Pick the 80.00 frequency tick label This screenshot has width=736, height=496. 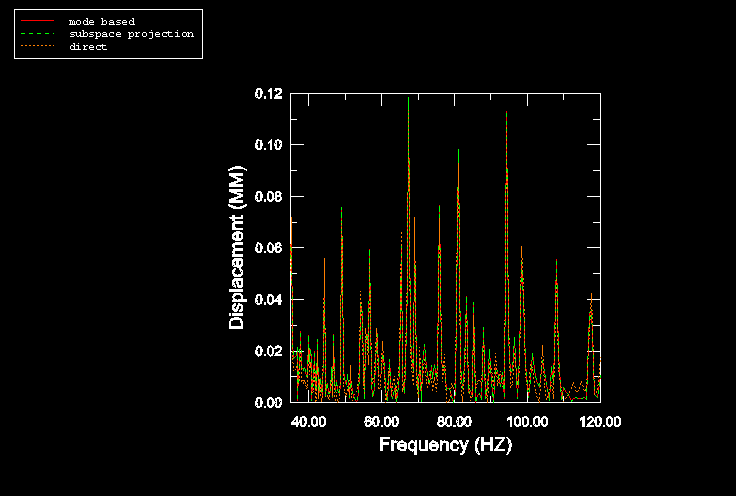[454, 421]
